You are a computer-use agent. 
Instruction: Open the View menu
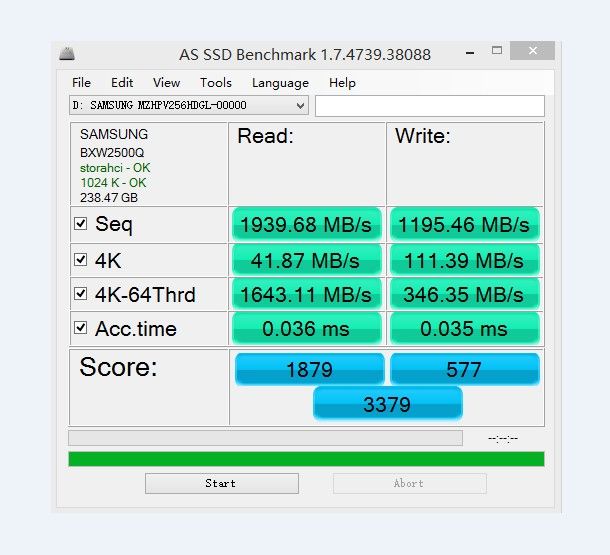(166, 83)
